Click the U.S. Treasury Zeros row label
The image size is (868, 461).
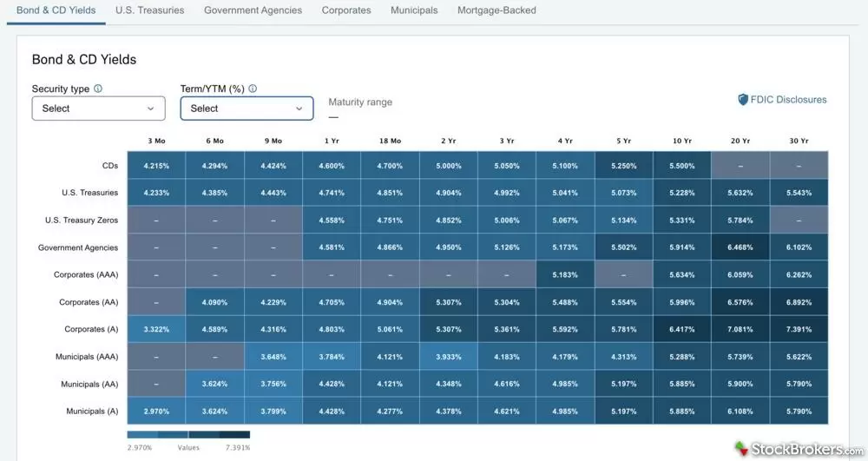coord(82,221)
